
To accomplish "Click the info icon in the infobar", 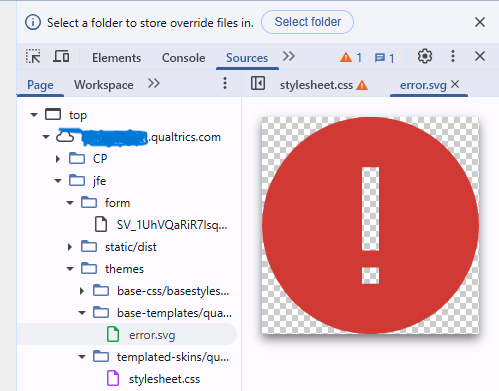I will (x=33, y=22).
